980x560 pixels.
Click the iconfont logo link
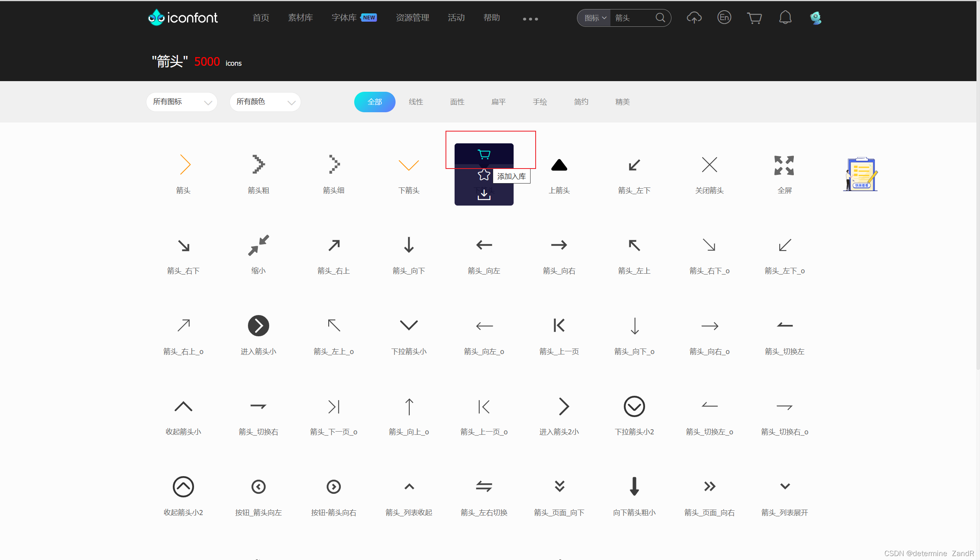pyautogui.click(x=183, y=18)
